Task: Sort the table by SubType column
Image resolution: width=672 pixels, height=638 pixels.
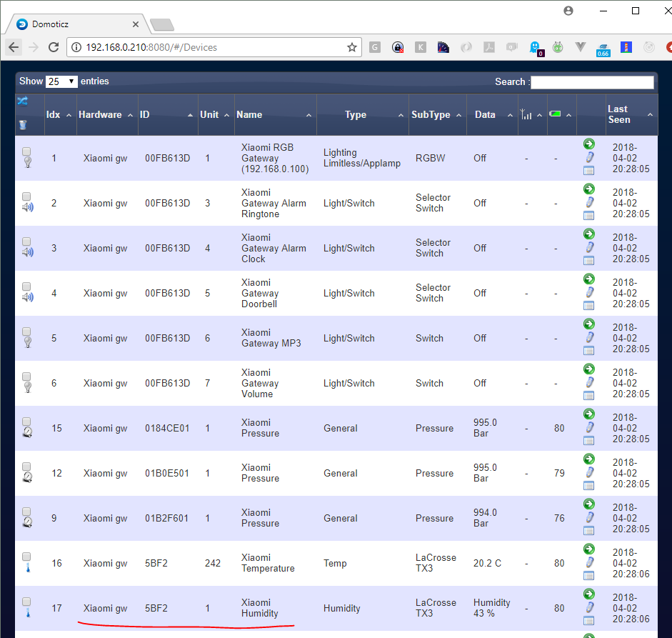Action: [x=438, y=115]
